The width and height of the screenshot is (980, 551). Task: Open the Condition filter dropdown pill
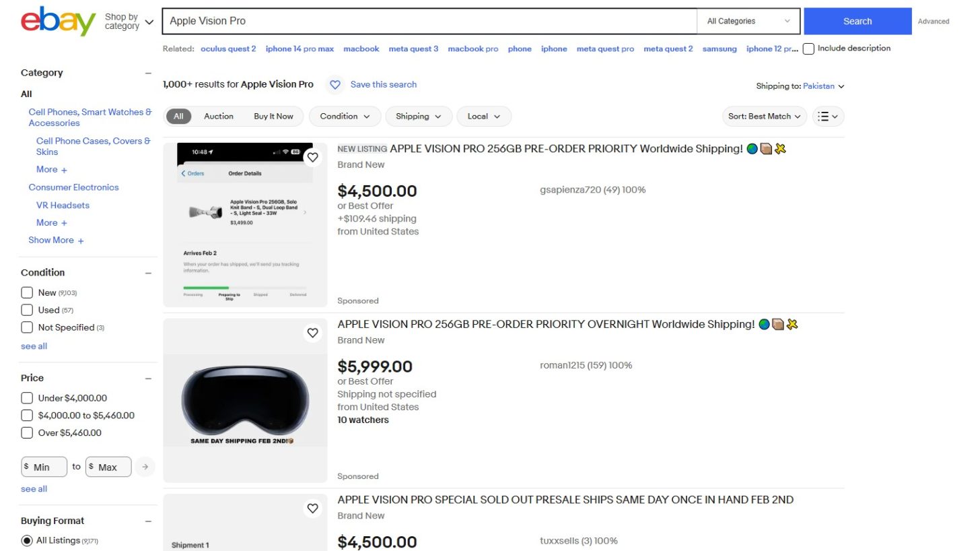coord(345,117)
